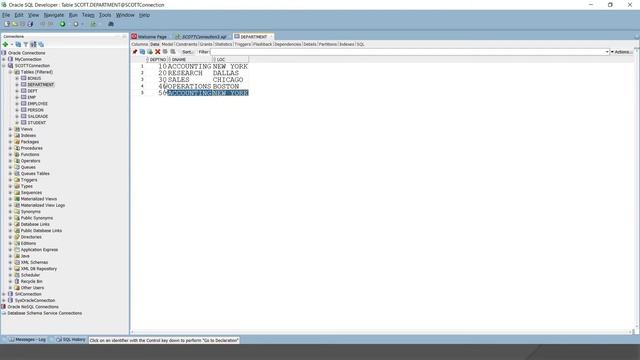This screenshot has height=360, width=640.
Task: Click the Messages - Log tab button
Action: tap(27, 340)
